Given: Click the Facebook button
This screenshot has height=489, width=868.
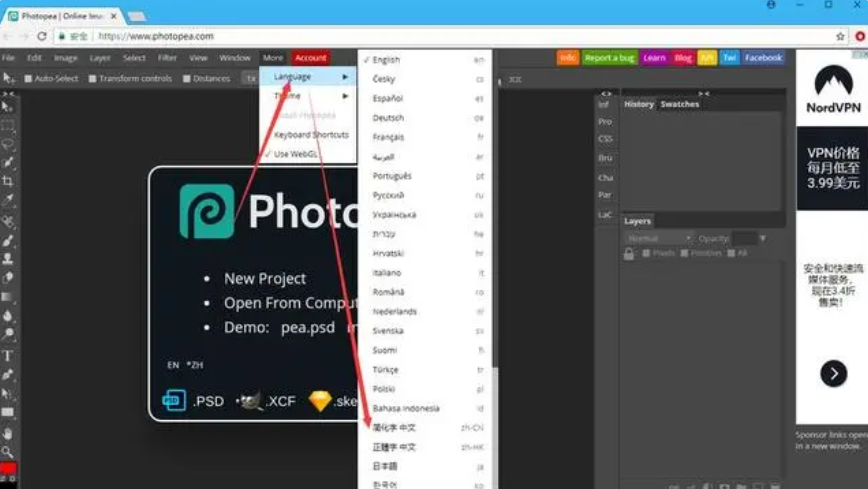Looking at the screenshot, I should click(x=763, y=58).
